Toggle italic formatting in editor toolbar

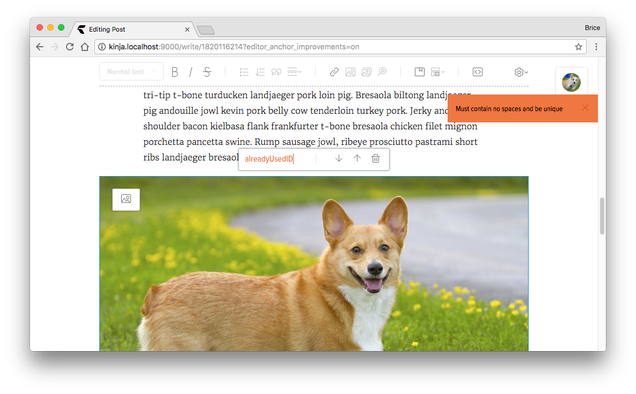(191, 72)
